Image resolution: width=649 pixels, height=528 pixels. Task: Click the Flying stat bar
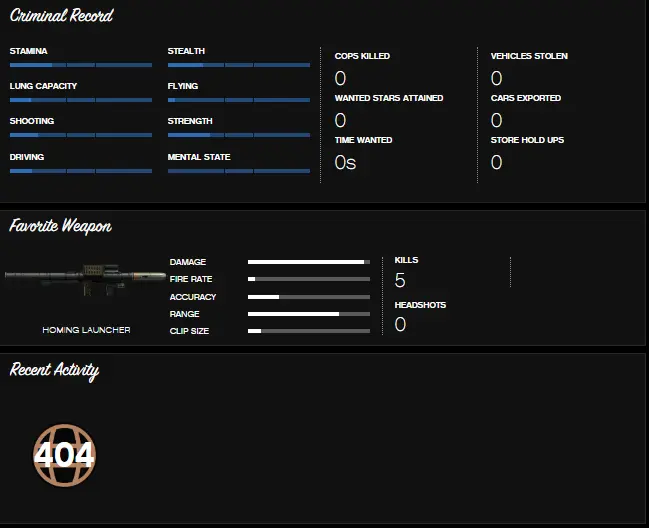(239, 100)
